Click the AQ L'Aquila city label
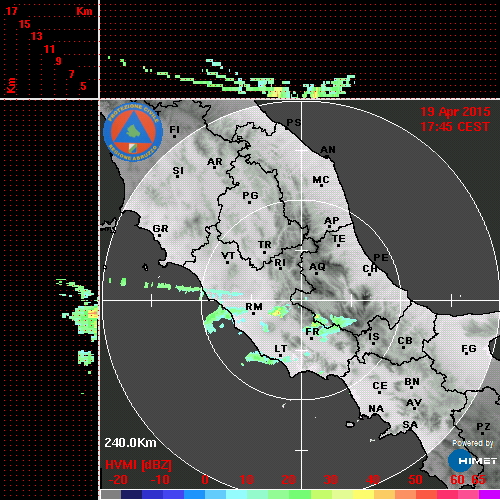 click(317, 267)
